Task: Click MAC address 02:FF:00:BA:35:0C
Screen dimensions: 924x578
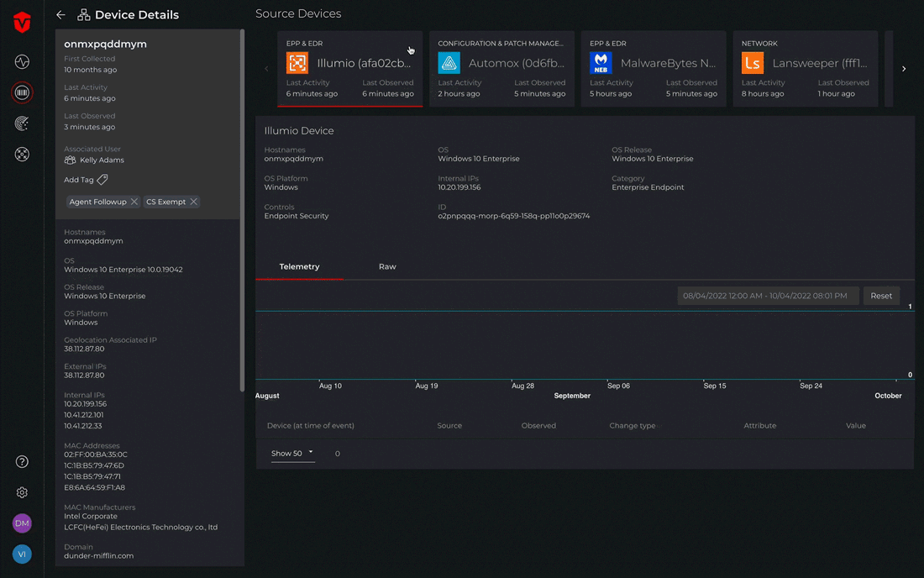Action: click(96, 455)
